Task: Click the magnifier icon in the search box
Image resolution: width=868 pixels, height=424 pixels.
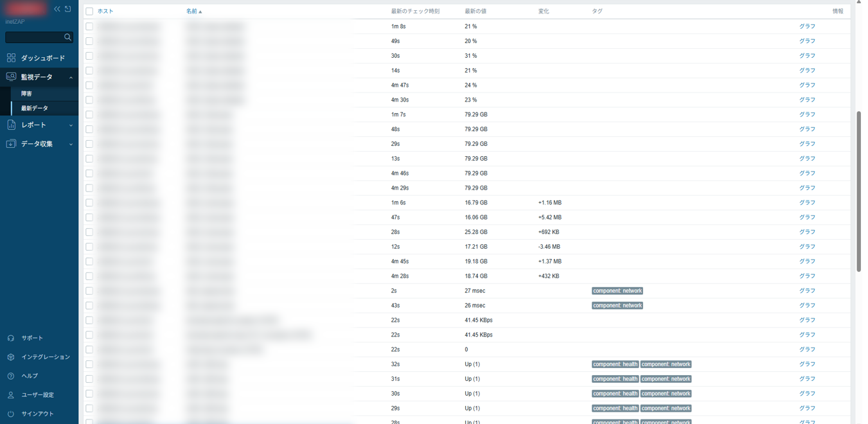Action: [x=67, y=37]
